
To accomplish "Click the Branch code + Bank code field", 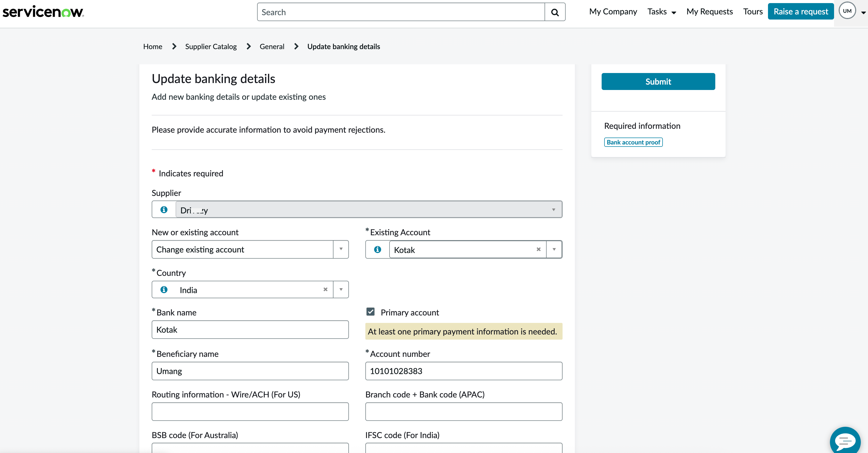I will [x=464, y=412].
